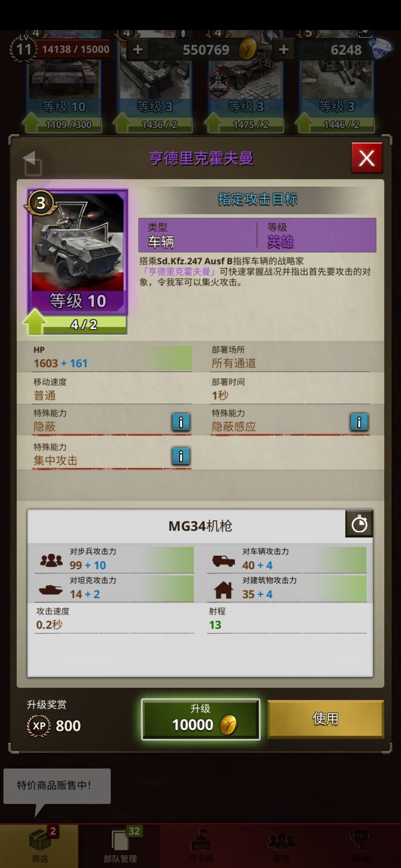The width and height of the screenshot is (401, 868).
Task: Open the 司令部 headquarters tab
Action: (200, 846)
